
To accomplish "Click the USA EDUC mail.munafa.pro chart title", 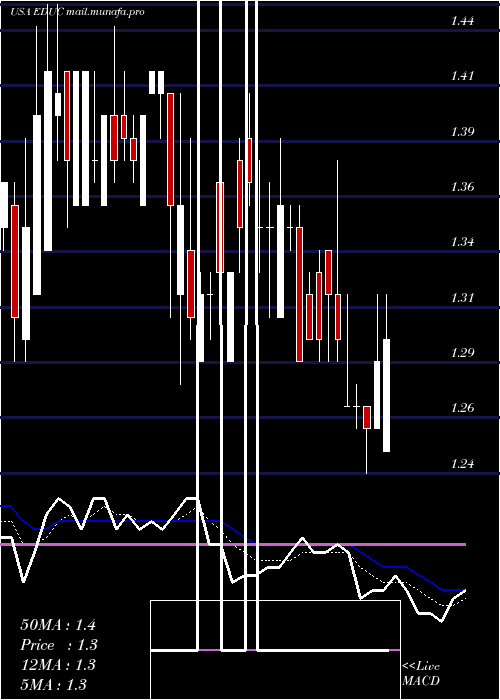I will tap(77, 12).
